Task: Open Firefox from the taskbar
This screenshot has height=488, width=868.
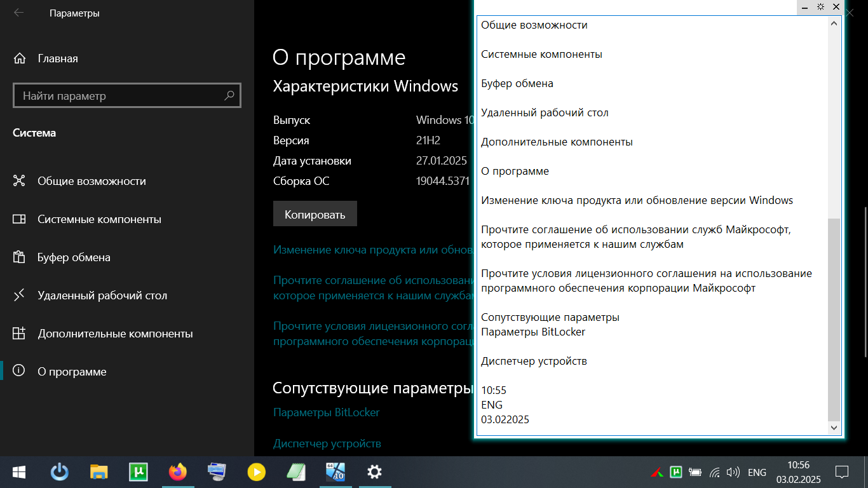Action: point(178,472)
